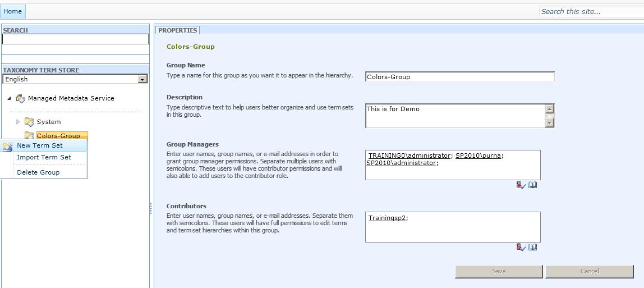The width and height of the screenshot is (644, 288).
Task: Open the English language dropdown
Action: tap(143, 79)
